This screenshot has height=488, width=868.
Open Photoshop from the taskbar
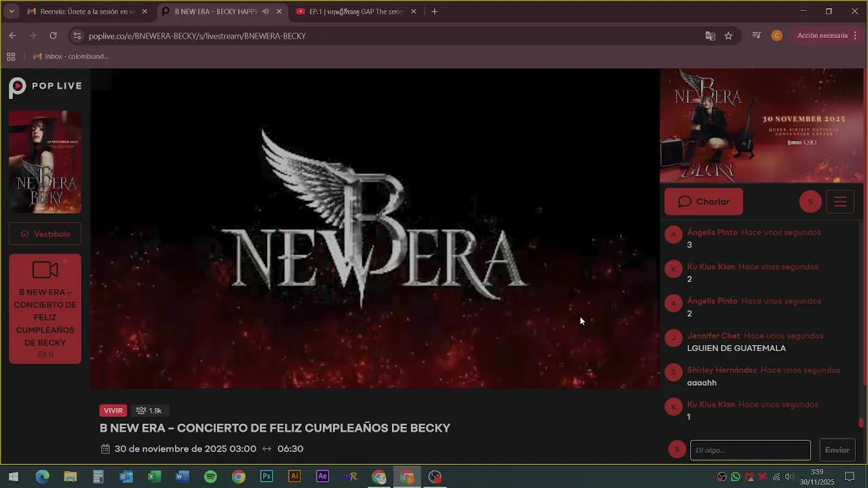(267, 477)
